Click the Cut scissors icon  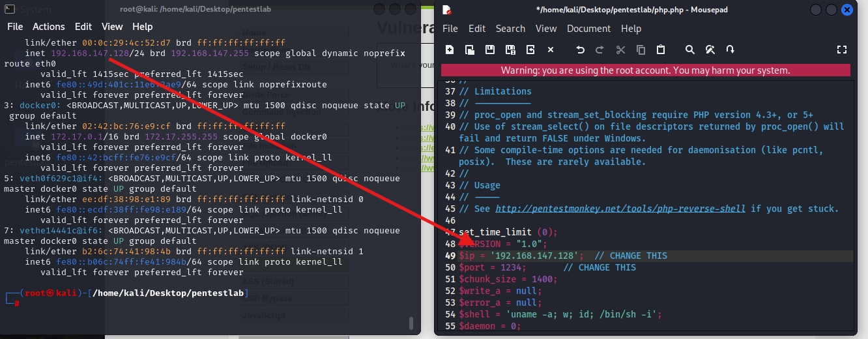[620, 50]
